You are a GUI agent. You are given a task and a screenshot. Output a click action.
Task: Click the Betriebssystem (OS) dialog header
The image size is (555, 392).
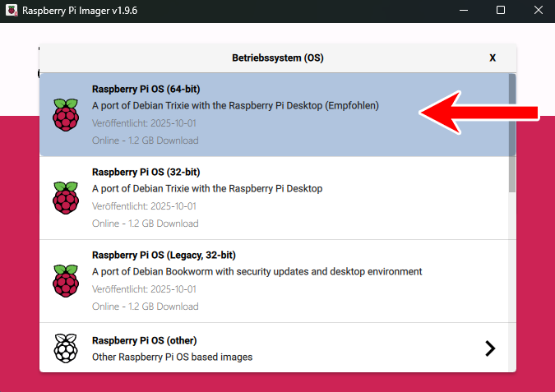[278, 58]
